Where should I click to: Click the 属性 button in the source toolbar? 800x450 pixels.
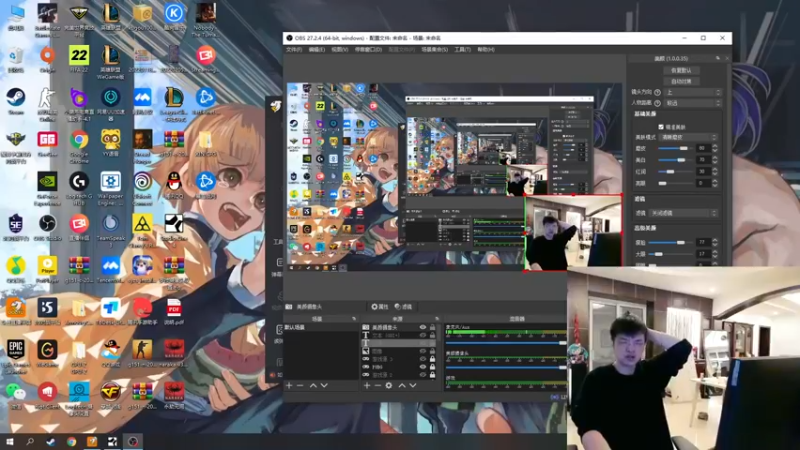tap(380, 307)
